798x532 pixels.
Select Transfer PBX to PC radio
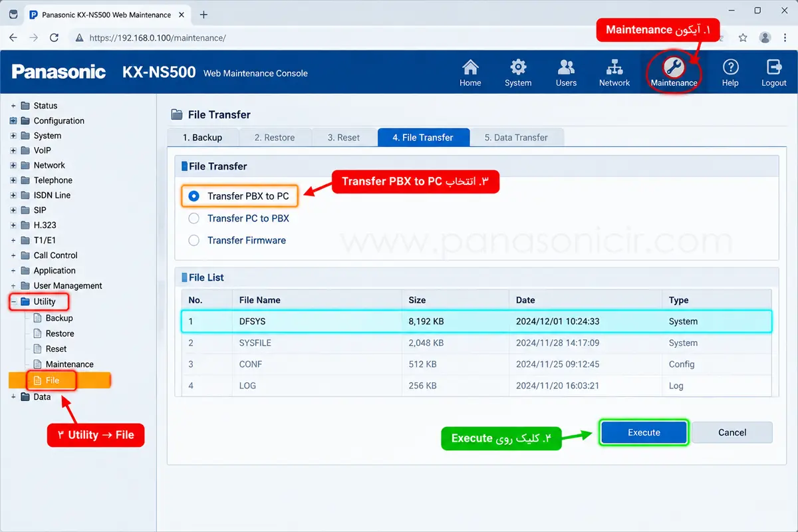pos(194,196)
